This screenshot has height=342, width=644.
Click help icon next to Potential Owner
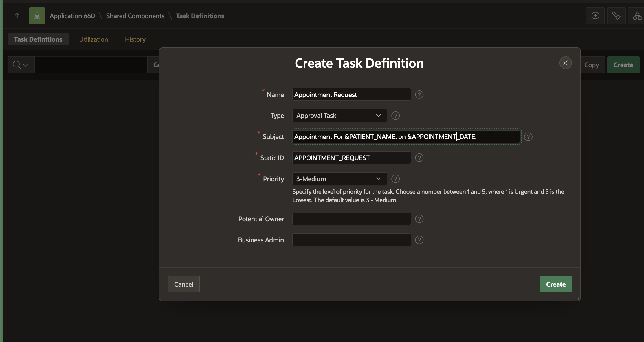(x=419, y=219)
